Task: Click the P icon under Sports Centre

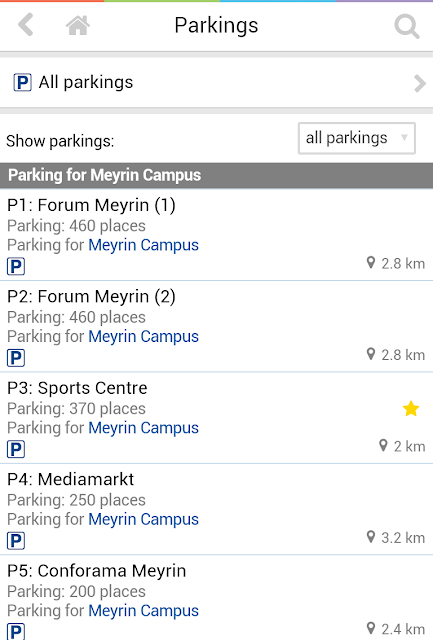Action: pyautogui.click(x=16, y=449)
